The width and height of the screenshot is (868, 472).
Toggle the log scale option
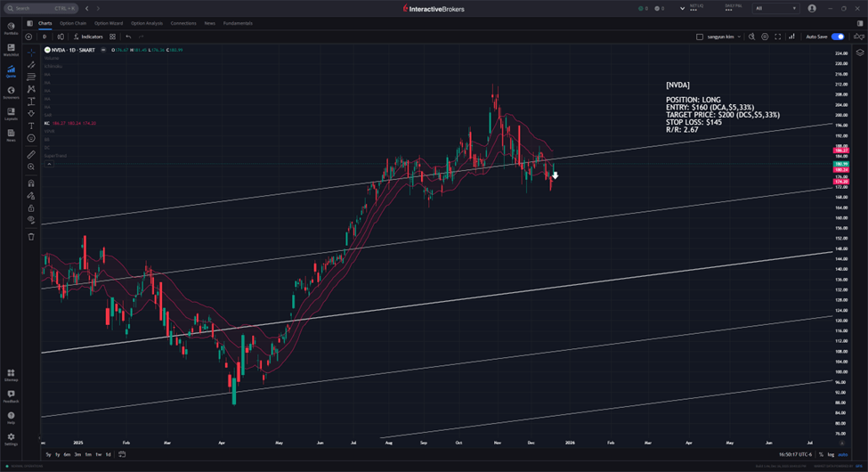[x=830, y=454]
